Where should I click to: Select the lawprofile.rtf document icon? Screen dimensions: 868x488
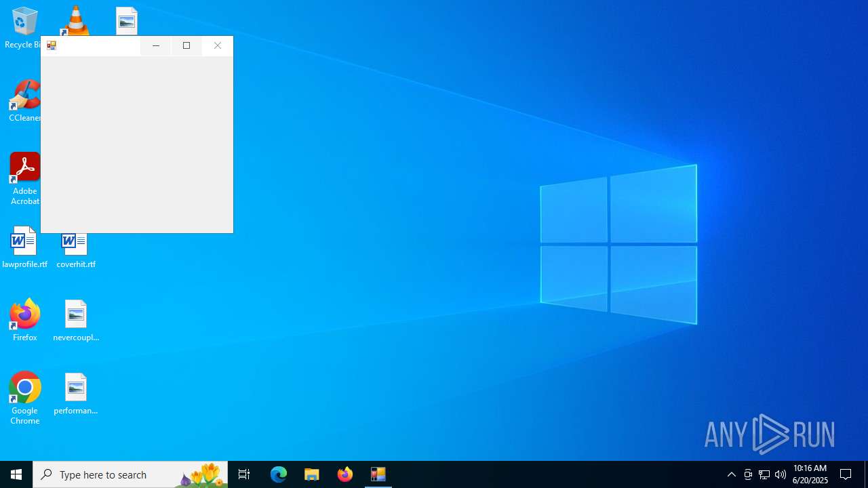[24, 247]
